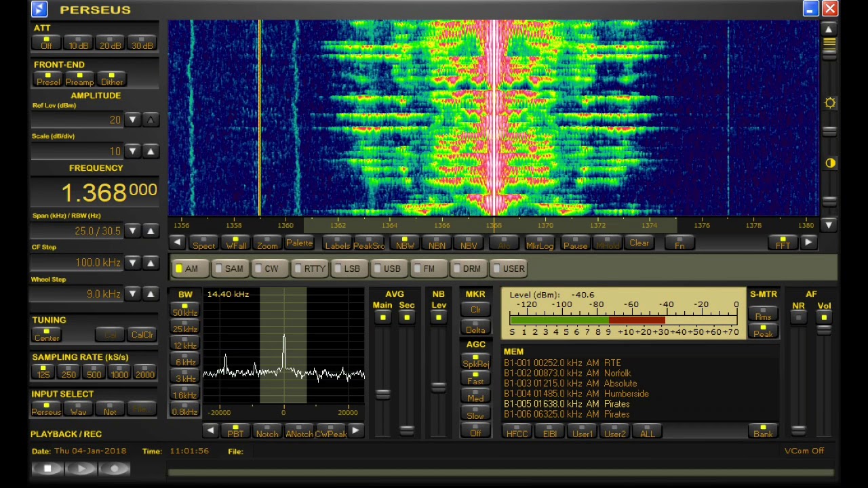
Task: Click the down arrow below waterfall sliders
Action: tap(829, 224)
